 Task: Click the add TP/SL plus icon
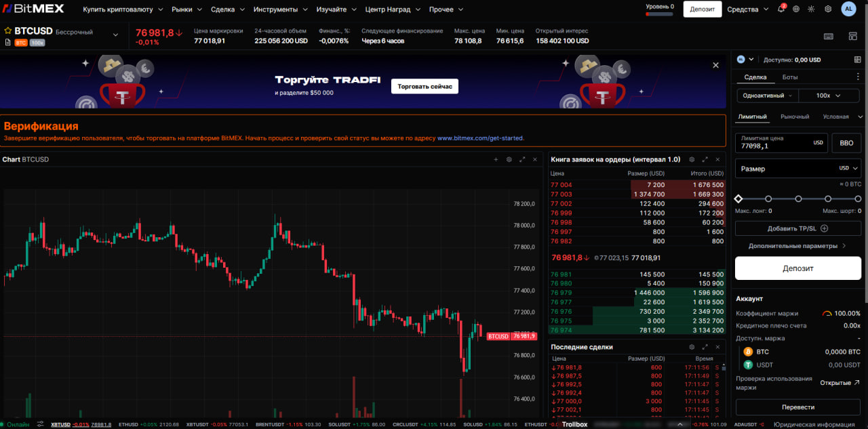(x=825, y=228)
